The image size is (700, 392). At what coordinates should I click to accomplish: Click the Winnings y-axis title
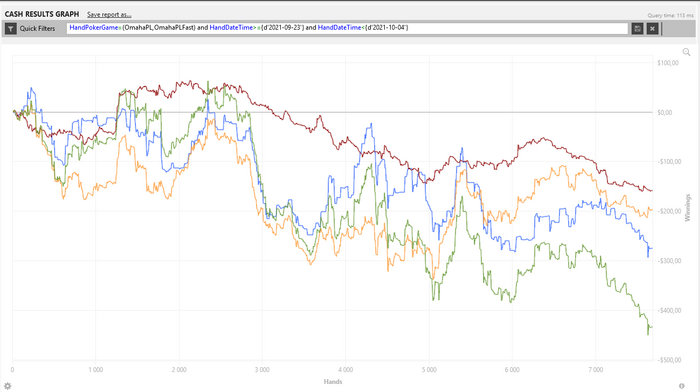pos(688,208)
